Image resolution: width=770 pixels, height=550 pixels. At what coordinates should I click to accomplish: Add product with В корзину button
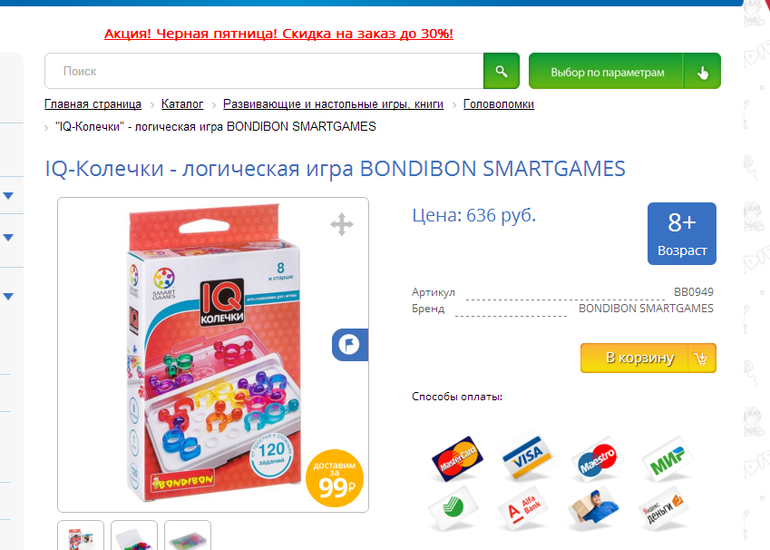(648, 358)
